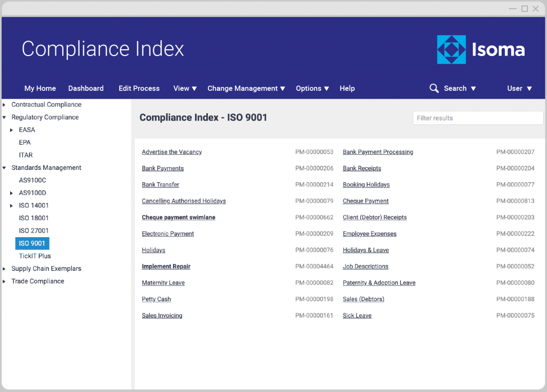Maximize the application window
The image size is (547, 392).
coord(525,9)
